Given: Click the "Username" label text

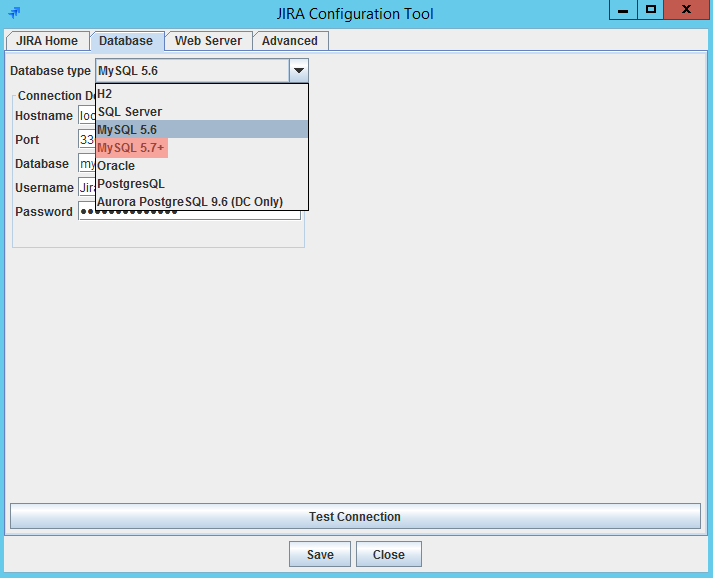Looking at the screenshot, I should tap(44, 188).
